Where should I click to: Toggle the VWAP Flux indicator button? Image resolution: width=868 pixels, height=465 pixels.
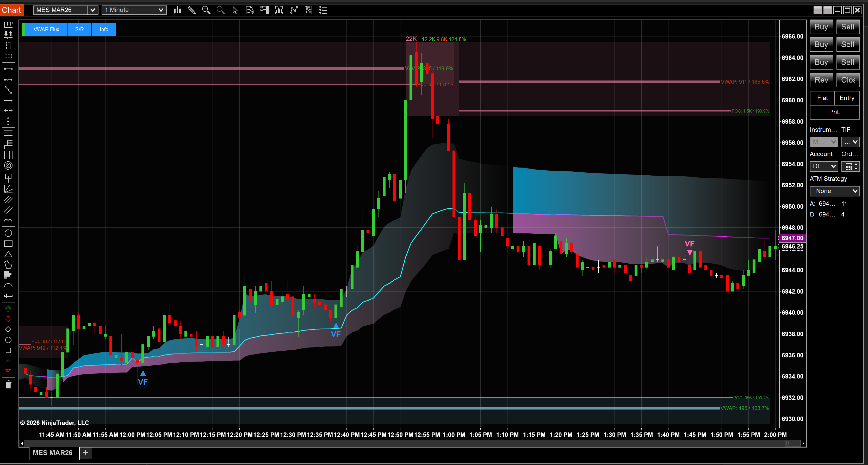coord(46,29)
